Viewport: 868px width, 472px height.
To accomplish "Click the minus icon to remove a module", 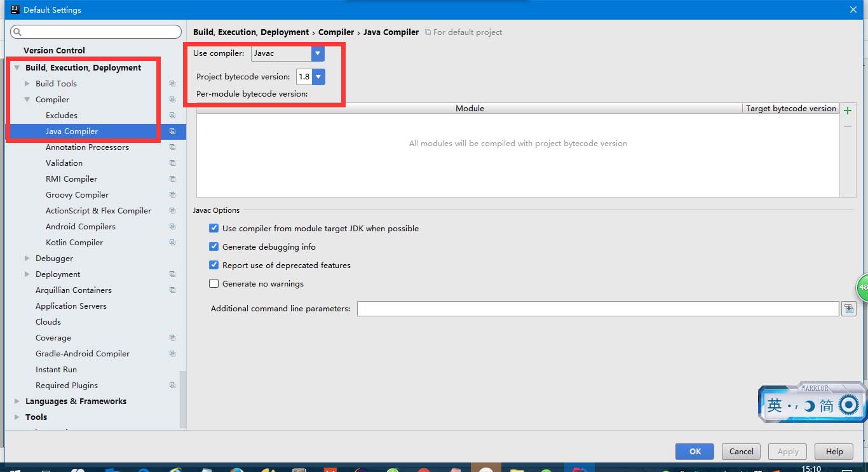I will coord(847,126).
